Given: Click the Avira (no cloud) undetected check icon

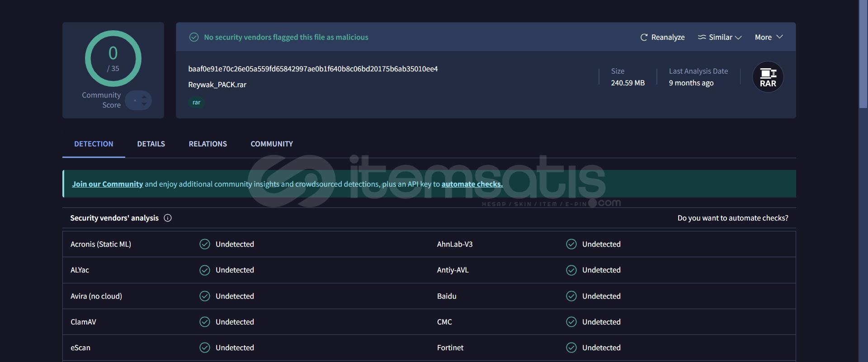Looking at the screenshot, I should pyautogui.click(x=205, y=296).
